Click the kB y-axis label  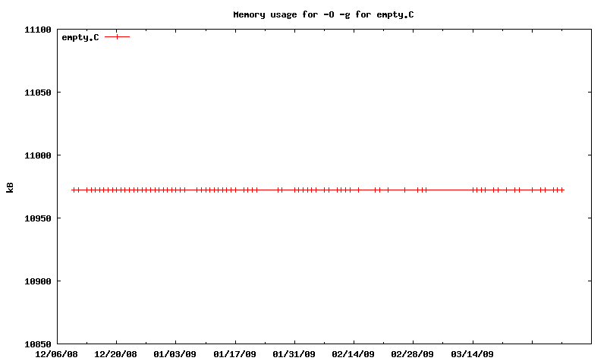coord(10,187)
